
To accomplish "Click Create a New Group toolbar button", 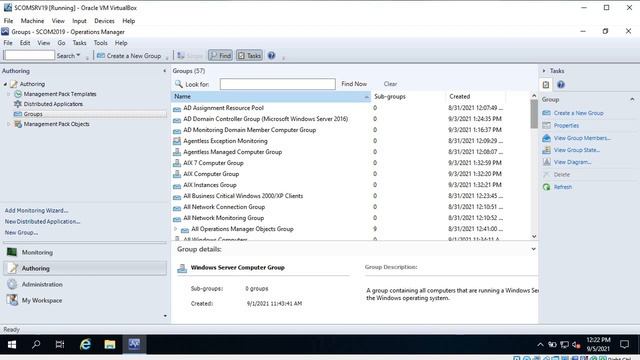I will coord(129,56).
